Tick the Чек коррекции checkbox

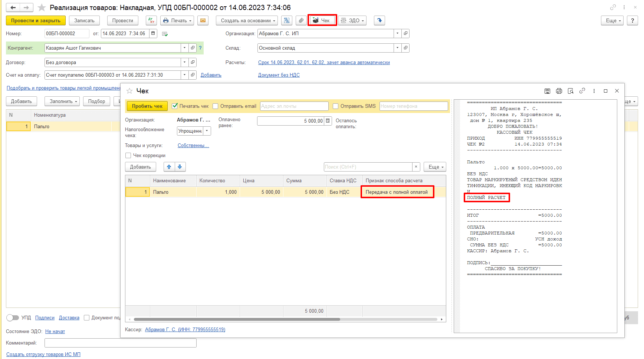pyautogui.click(x=128, y=156)
